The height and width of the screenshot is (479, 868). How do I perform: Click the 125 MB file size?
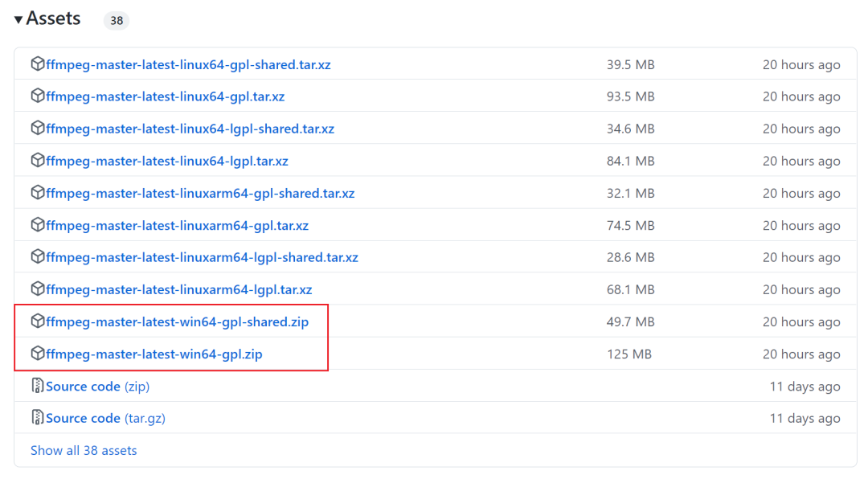coord(628,354)
